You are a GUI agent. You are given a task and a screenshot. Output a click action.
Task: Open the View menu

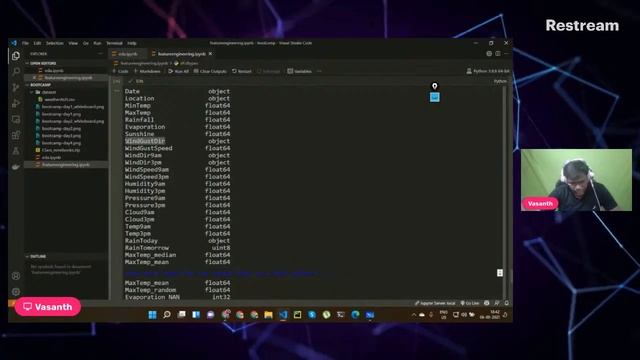[73, 43]
